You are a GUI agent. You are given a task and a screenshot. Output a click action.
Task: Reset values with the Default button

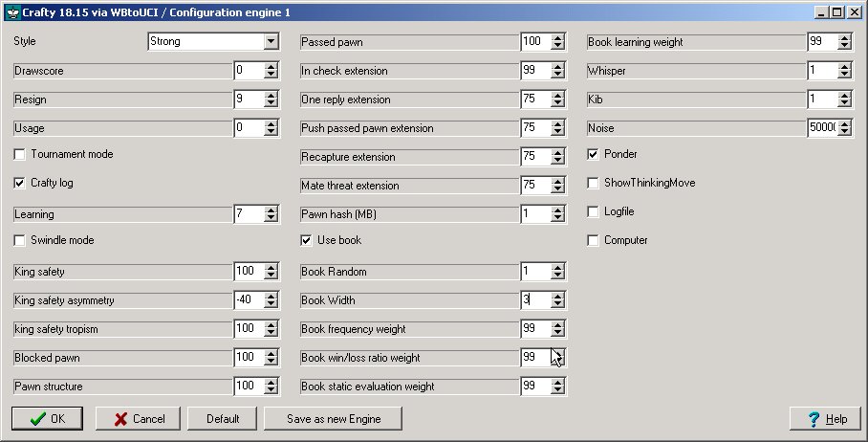click(223, 419)
